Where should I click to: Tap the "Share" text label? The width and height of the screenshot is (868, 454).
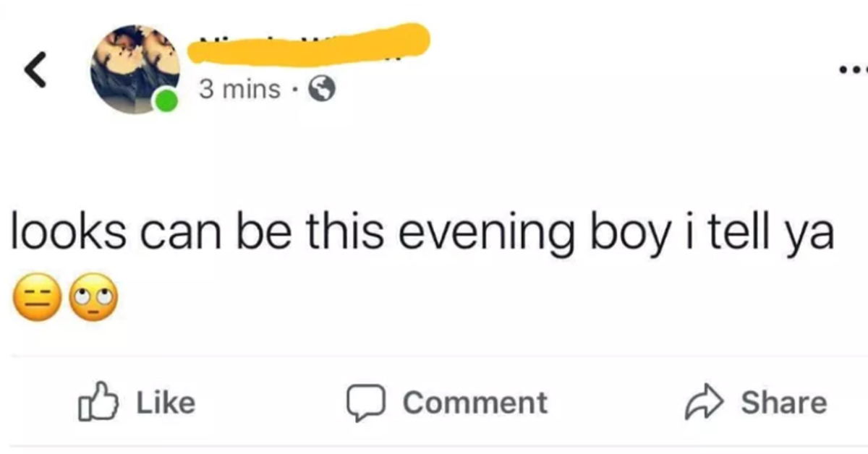[x=783, y=403]
